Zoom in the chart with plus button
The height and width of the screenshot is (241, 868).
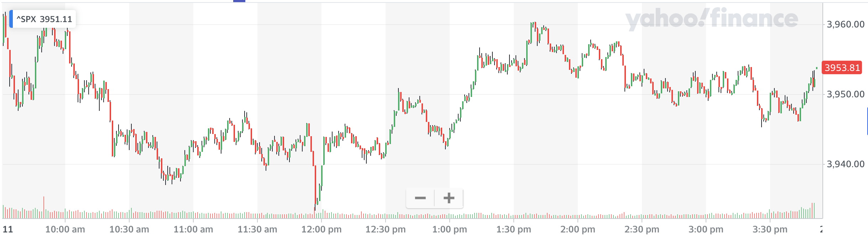point(449,198)
